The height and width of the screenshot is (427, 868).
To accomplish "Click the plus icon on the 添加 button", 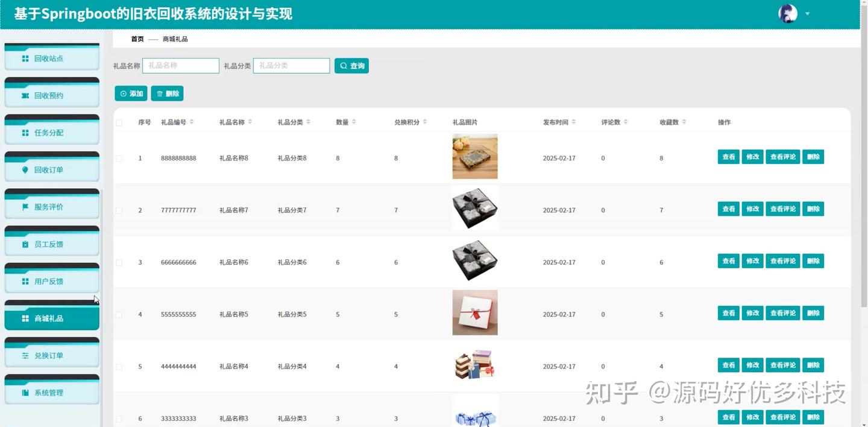I will [124, 93].
